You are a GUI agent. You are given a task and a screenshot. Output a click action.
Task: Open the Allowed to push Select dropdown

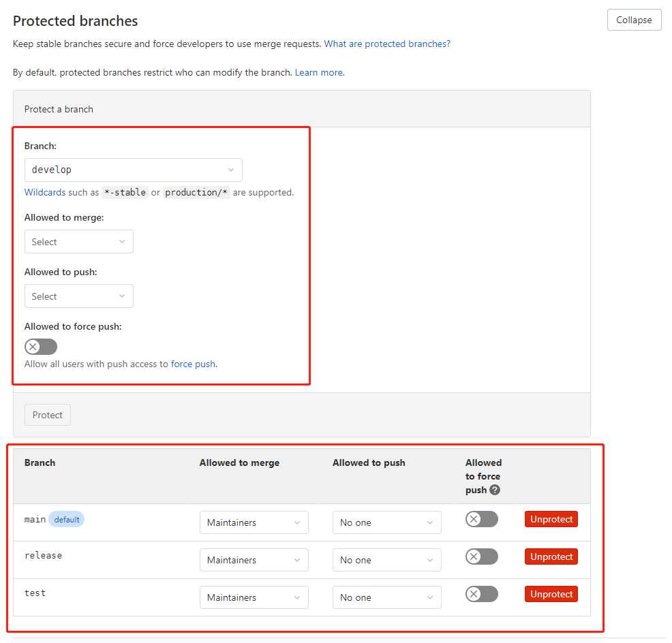coord(78,296)
